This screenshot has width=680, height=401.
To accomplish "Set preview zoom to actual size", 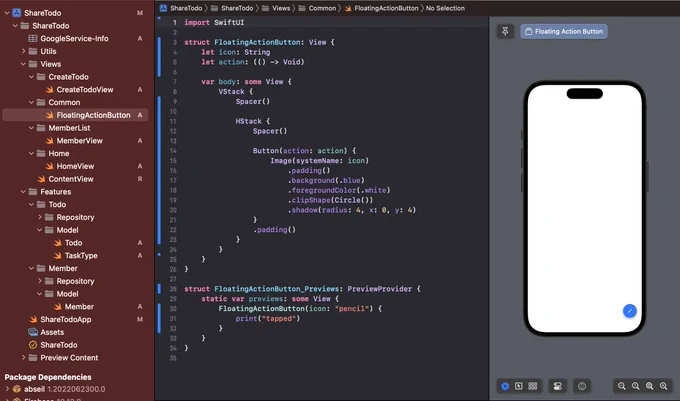I will pos(635,386).
